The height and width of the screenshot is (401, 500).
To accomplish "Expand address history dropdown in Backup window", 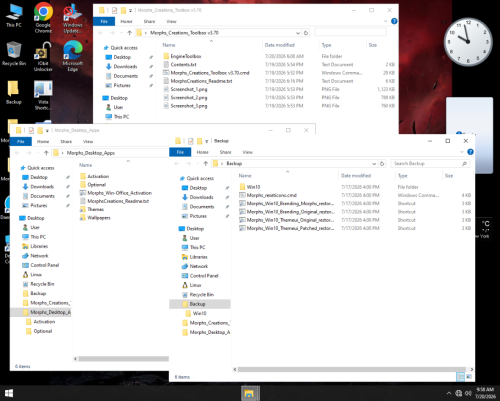I will [x=374, y=164].
